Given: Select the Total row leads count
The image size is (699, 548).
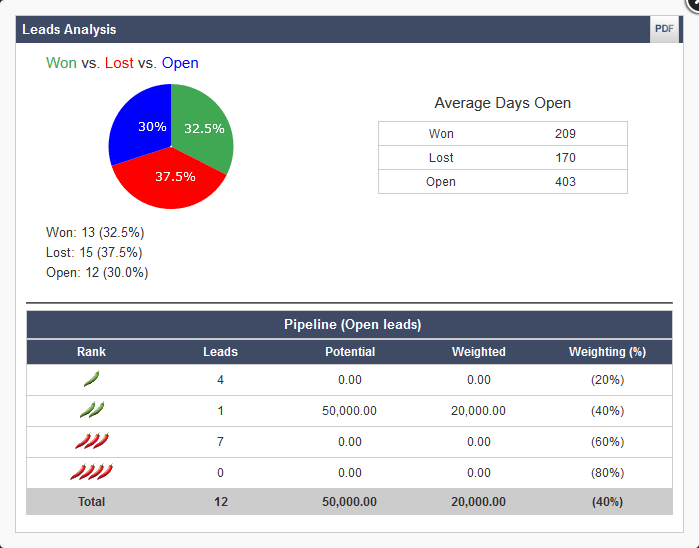Looking at the screenshot, I should coord(220,502).
